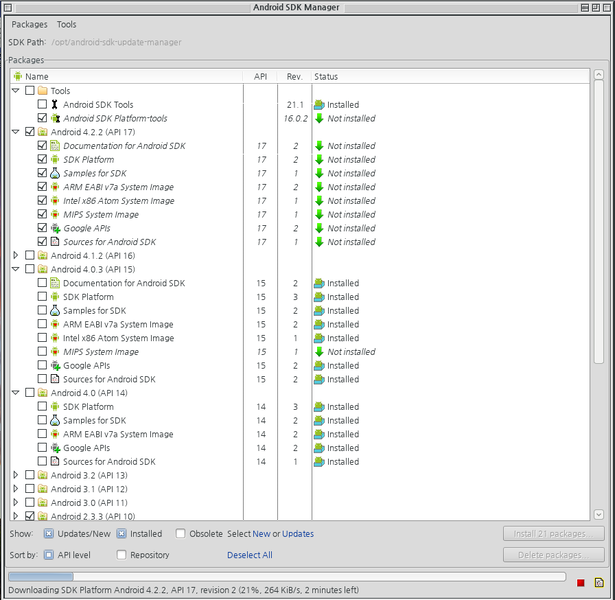Select the Repository sort option
The width and height of the screenshot is (615, 600).
point(121,555)
